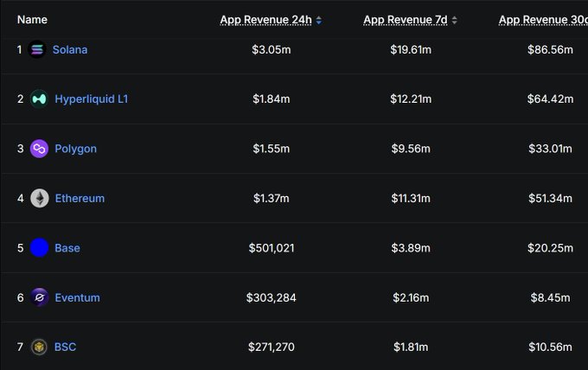The height and width of the screenshot is (370, 588).
Task: Click rank number 1 beside Solana
Action: (19, 49)
